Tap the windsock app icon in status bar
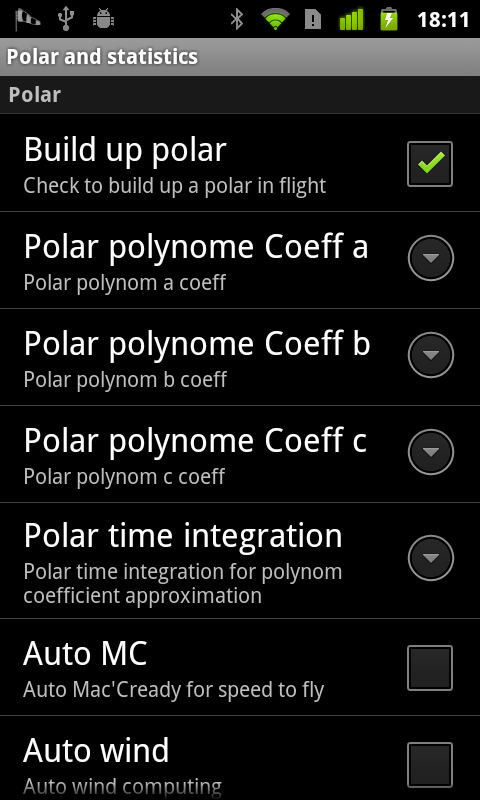The image size is (480, 800). pyautogui.click(x=27, y=20)
